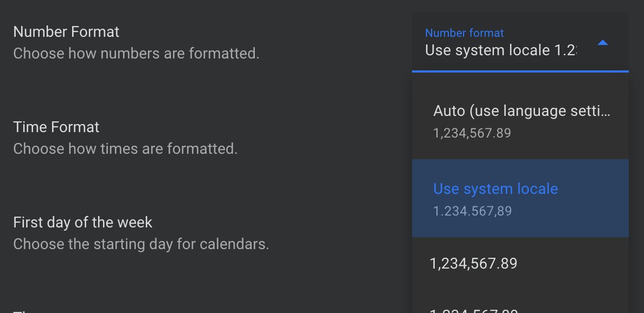The image size is (644, 313).
Task: Click the 'Auto (use language setti…' option title
Action: 522,111
